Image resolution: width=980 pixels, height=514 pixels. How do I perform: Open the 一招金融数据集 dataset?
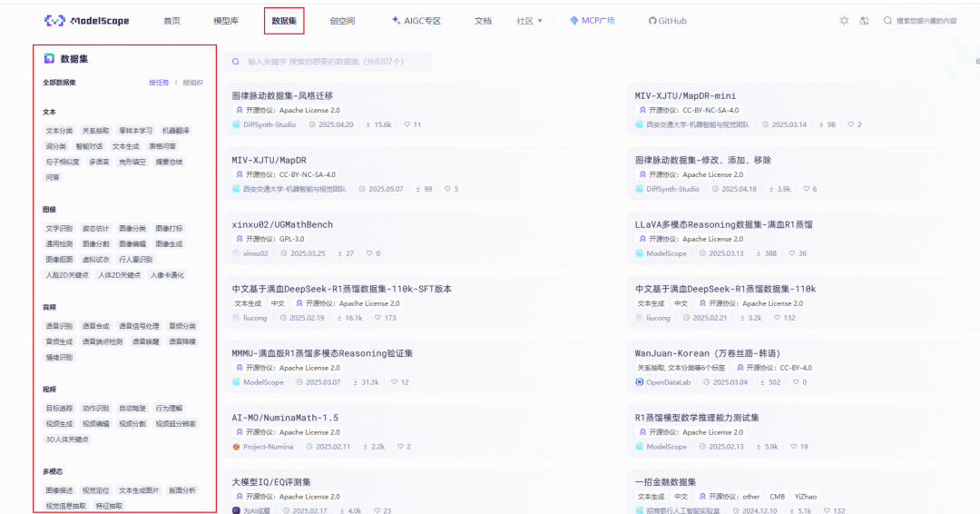pyautogui.click(x=666, y=482)
